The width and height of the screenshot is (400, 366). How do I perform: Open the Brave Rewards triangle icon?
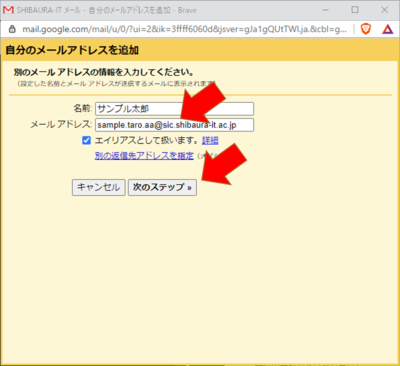click(x=387, y=29)
